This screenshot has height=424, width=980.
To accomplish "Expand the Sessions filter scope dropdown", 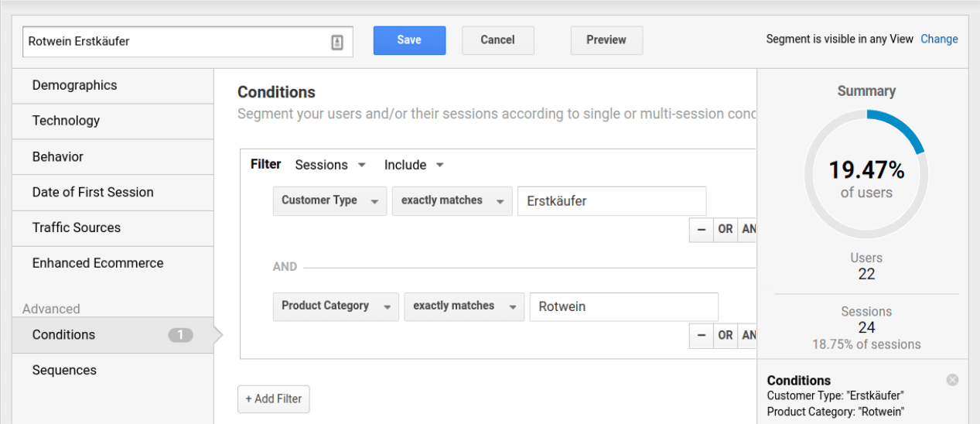I will pyautogui.click(x=330, y=165).
